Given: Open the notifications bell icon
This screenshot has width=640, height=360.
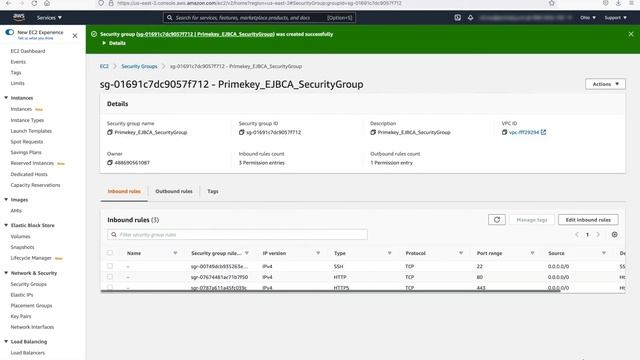Looking at the screenshot, I should 471,18.
